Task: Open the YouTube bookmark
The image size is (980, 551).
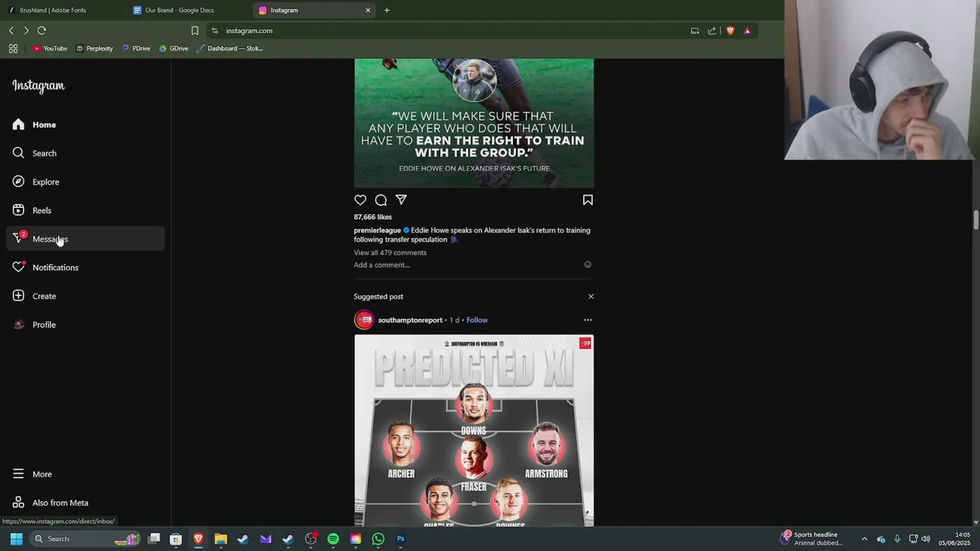Action: (x=50, y=48)
